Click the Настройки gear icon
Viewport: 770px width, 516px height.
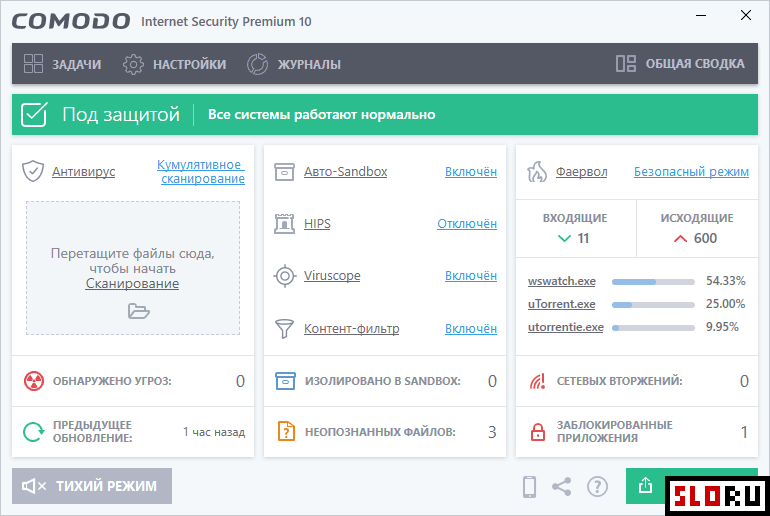click(133, 64)
